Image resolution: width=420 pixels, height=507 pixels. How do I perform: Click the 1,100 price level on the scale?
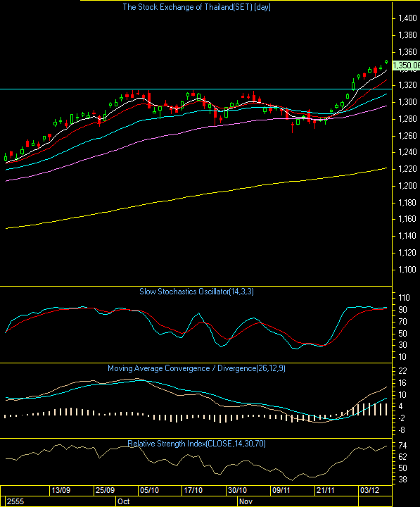pos(407,270)
